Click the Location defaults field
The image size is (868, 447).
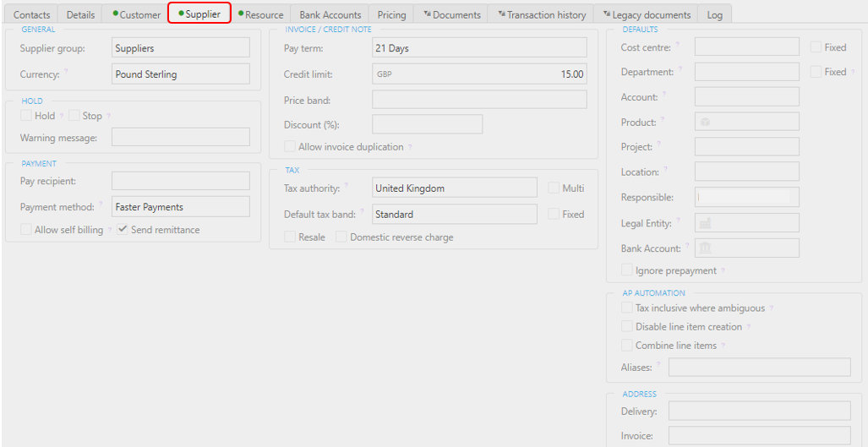pyautogui.click(x=747, y=172)
